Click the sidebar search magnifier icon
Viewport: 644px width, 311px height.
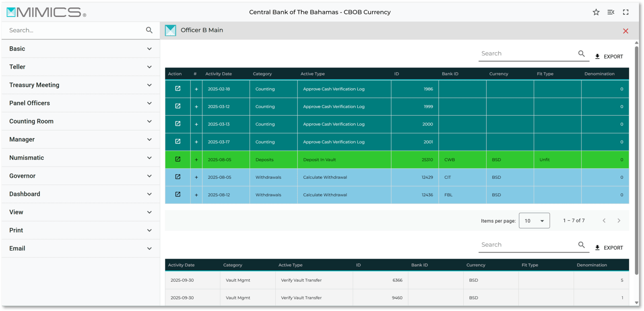point(149,30)
